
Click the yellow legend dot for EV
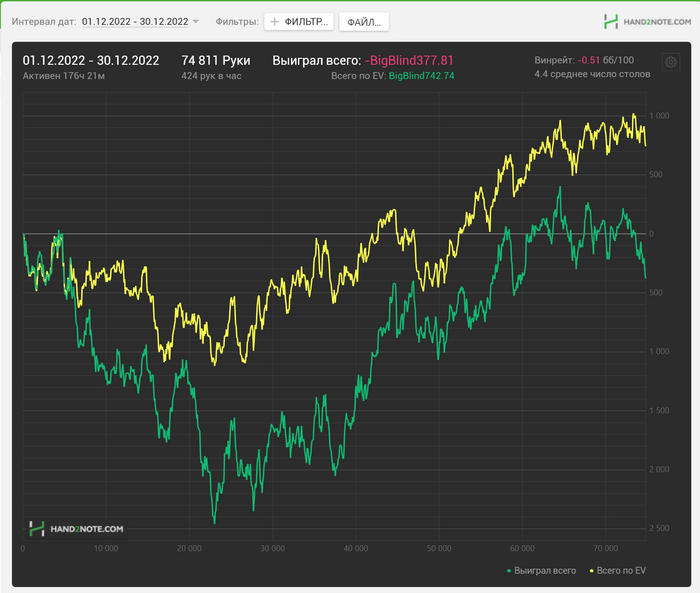[x=592, y=571]
